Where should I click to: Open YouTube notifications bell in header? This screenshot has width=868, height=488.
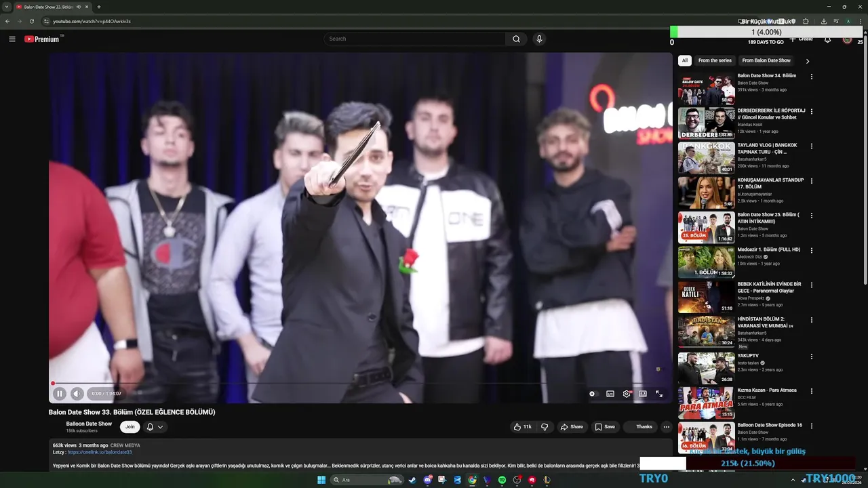pos(827,39)
